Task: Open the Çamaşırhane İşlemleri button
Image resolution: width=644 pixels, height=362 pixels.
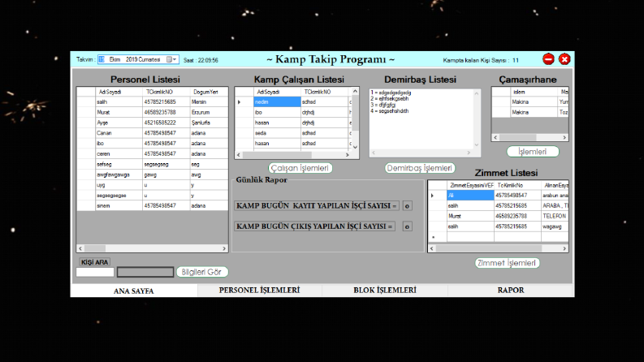Action: tap(533, 152)
